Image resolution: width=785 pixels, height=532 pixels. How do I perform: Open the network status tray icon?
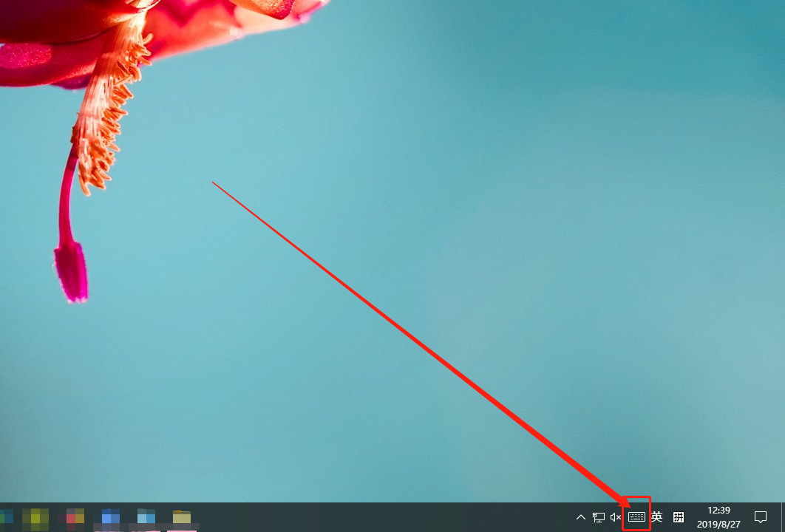coord(599,517)
